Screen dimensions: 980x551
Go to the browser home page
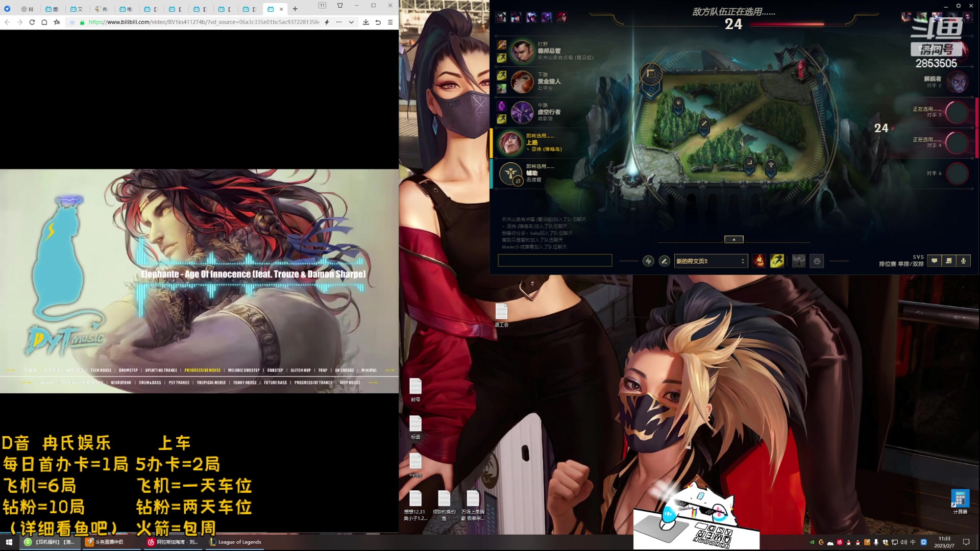[44, 22]
